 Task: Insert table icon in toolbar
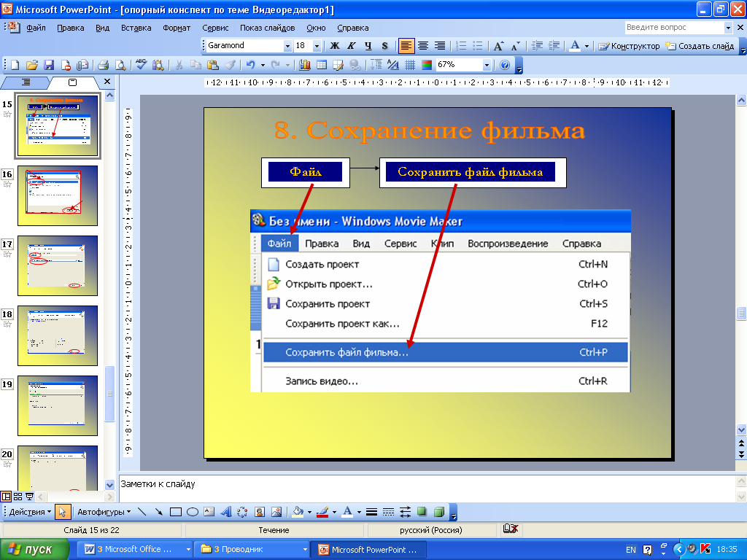pos(322,65)
